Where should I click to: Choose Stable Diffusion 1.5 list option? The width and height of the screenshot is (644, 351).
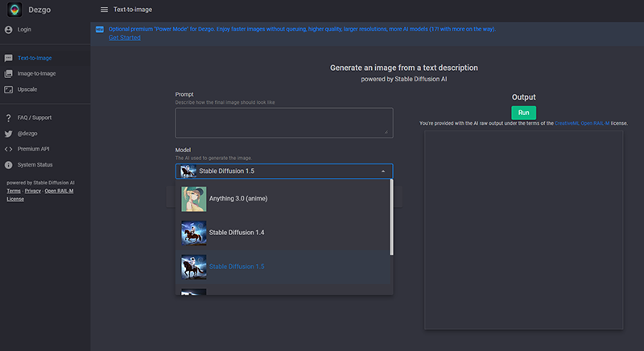pyautogui.click(x=283, y=266)
